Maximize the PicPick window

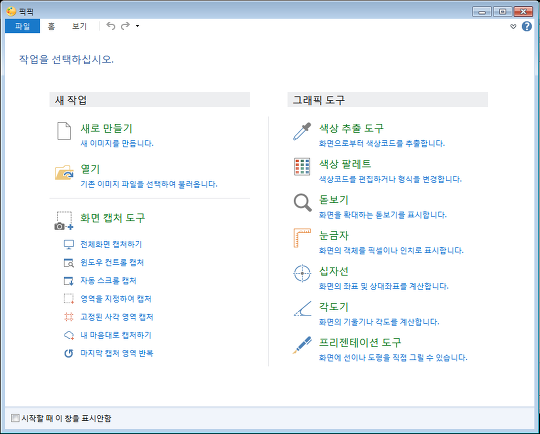click(x=502, y=12)
